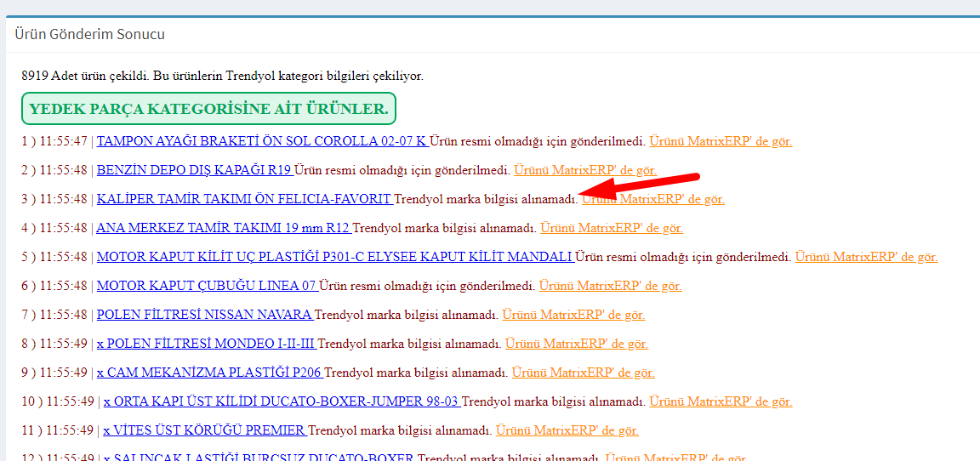Select x POLEN FİLTRESİ MONDEO I-II-III link
The width and height of the screenshot is (980, 461).
(206, 344)
